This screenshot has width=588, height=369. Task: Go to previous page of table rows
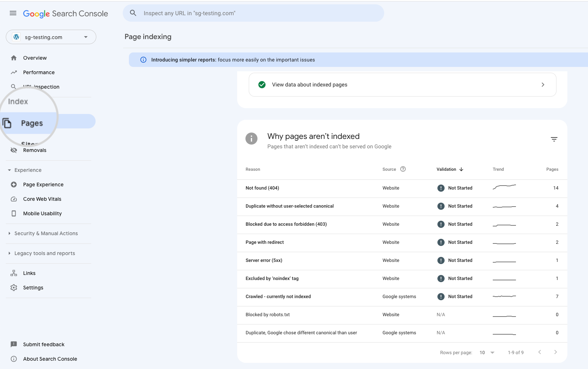pyautogui.click(x=539, y=352)
